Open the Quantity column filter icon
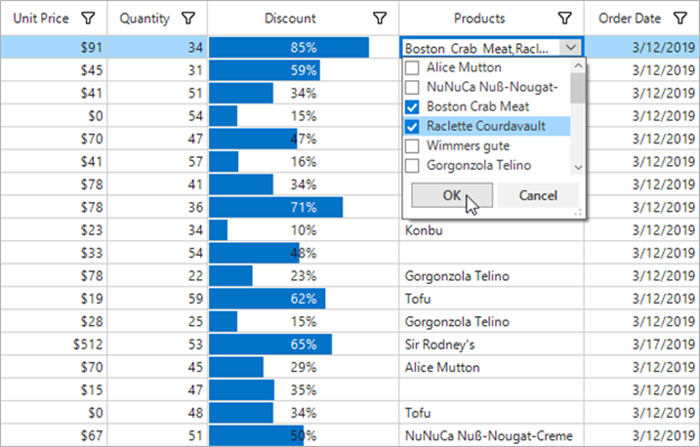The height and width of the screenshot is (447, 700). coord(188,18)
